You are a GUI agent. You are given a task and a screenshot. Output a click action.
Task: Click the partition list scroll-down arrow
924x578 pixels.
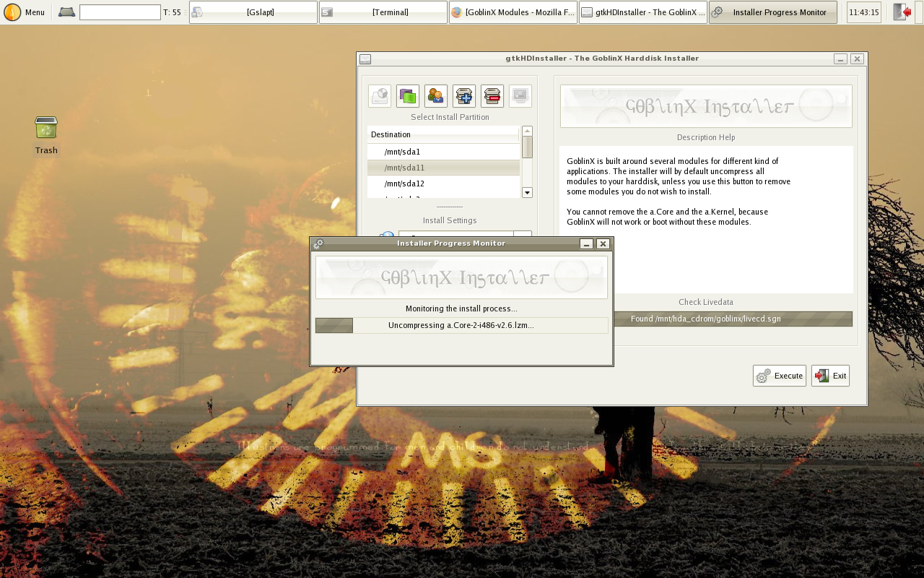pos(527,192)
